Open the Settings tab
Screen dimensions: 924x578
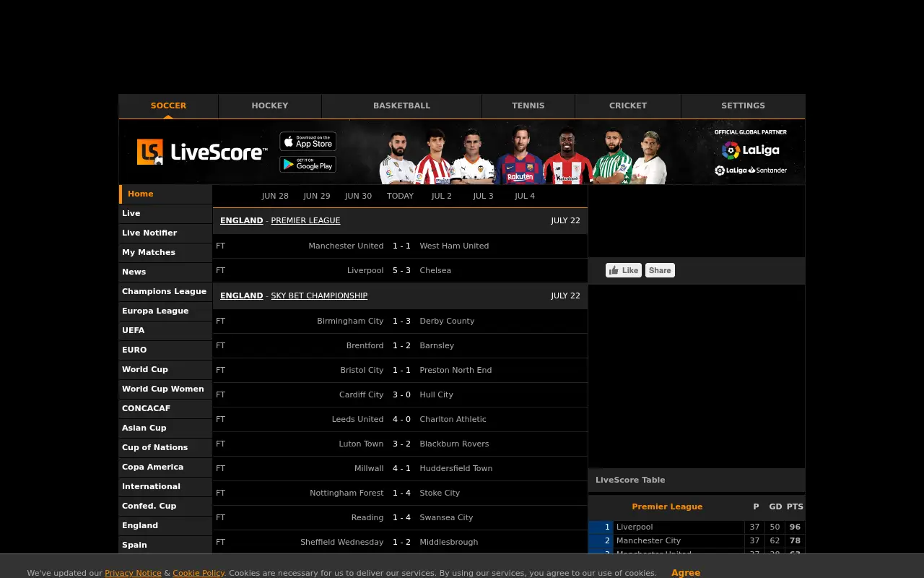pos(743,105)
